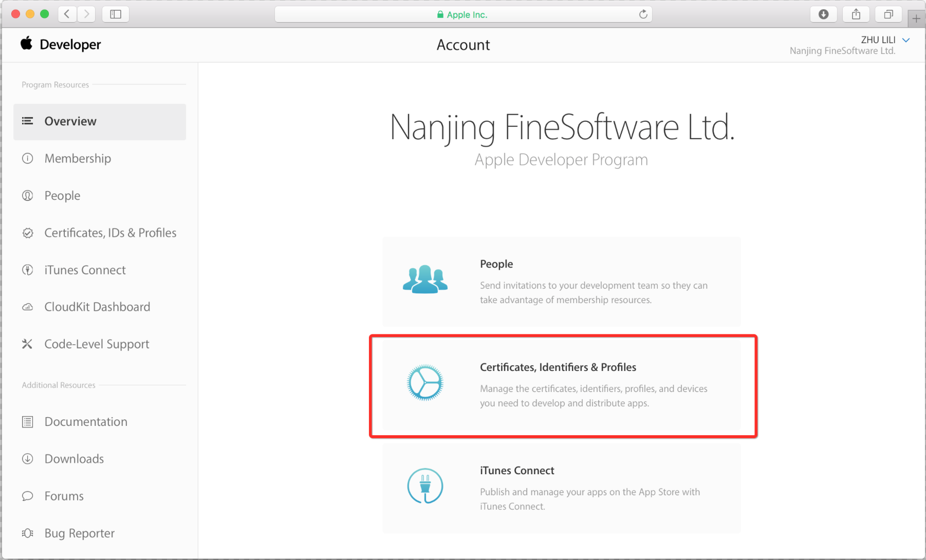This screenshot has height=560, width=926.
Task: Open the Certificates, Identifiers & Profiles card
Action: click(x=562, y=385)
